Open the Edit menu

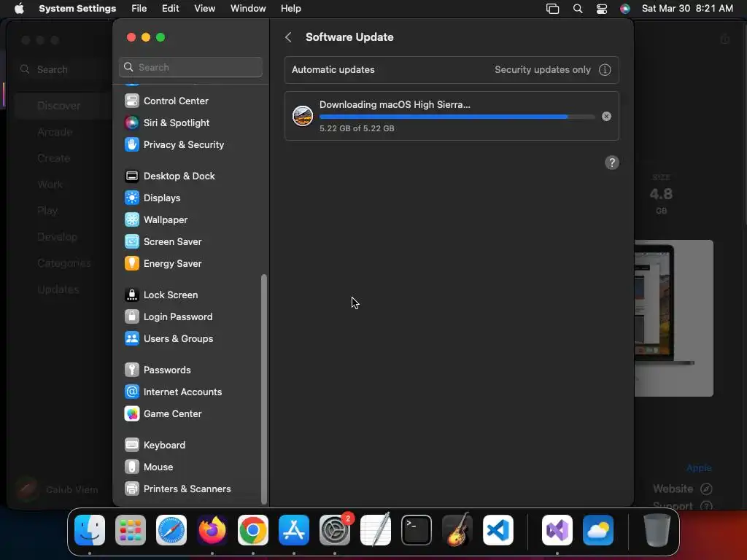pos(170,9)
